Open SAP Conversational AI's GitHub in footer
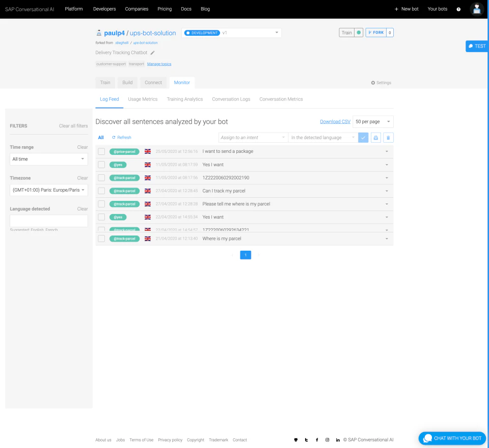 tap(296, 439)
